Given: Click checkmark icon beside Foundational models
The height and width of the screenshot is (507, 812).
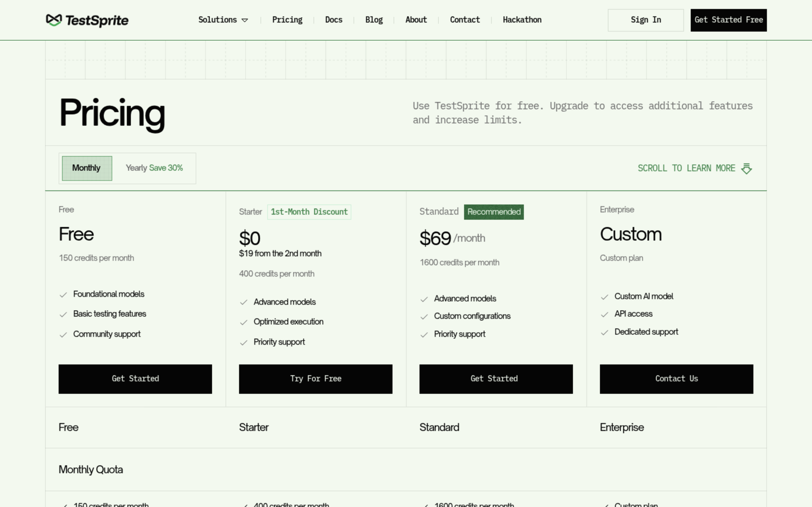Looking at the screenshot, I should pyautogui.click(x=63, y=295).
